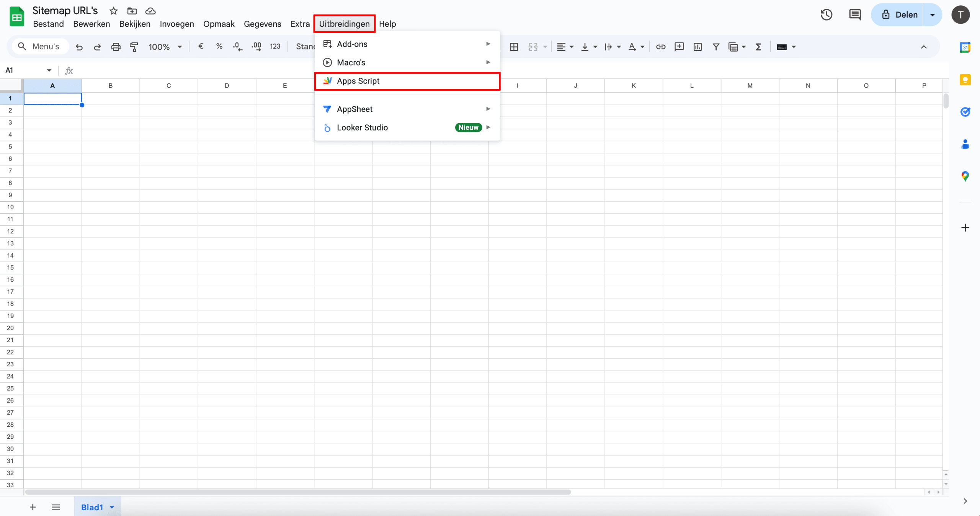Click the redo arrow
The width and height of the screenshot is (980, 516).
click(97, 47)
